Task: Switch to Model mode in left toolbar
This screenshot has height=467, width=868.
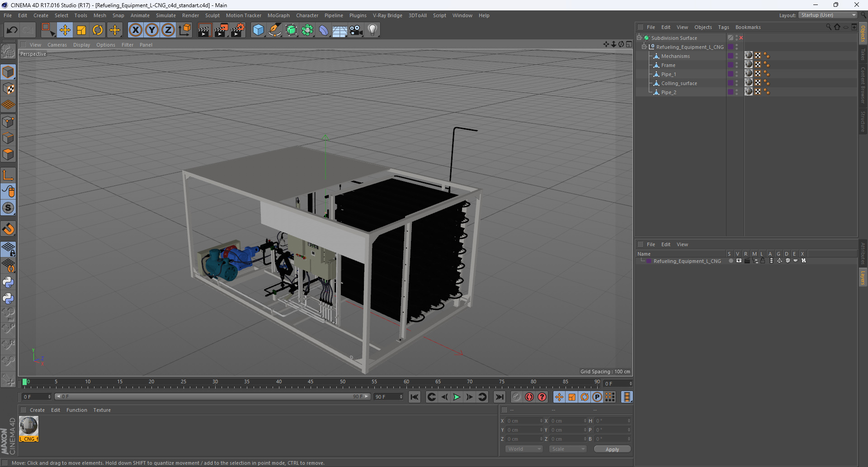Action: (x=8, y=72)
